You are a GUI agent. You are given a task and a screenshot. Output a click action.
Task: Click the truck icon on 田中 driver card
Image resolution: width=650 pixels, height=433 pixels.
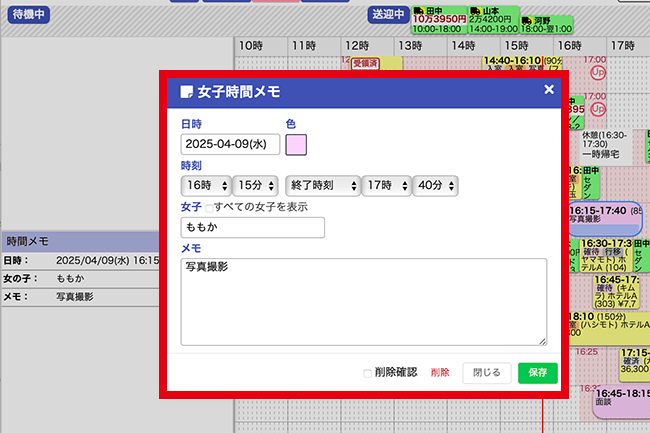tap(418, 9)
